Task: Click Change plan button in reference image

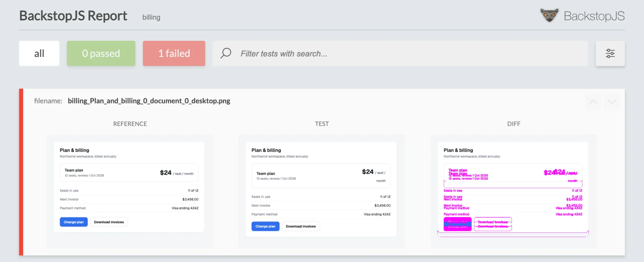Action: pos(74,222)
